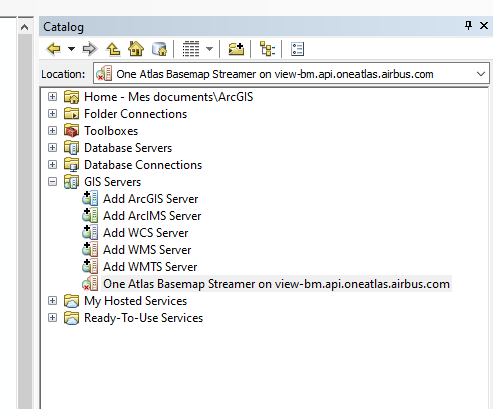493x409 pixels.
Task: Select GIS Servers tree item
Action: 112,182
